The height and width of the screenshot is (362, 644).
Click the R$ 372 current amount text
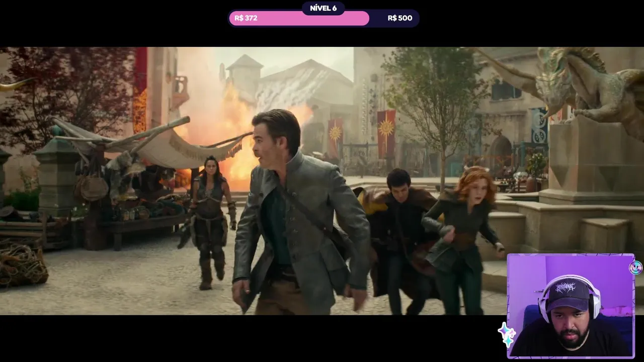[246, 18]
